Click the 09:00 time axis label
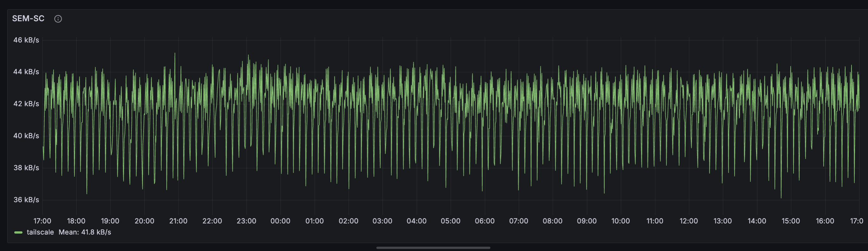 (x=587, y=221)
